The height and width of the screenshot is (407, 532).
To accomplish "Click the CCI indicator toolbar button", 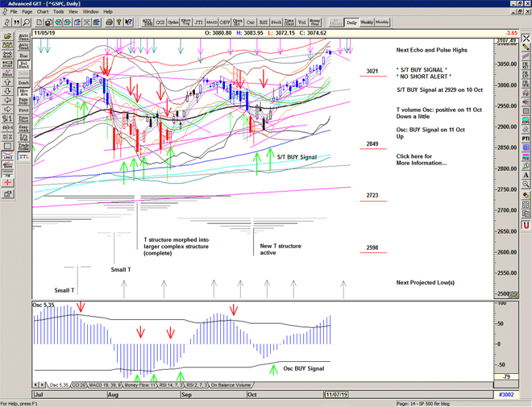I will tap(161, 23).
